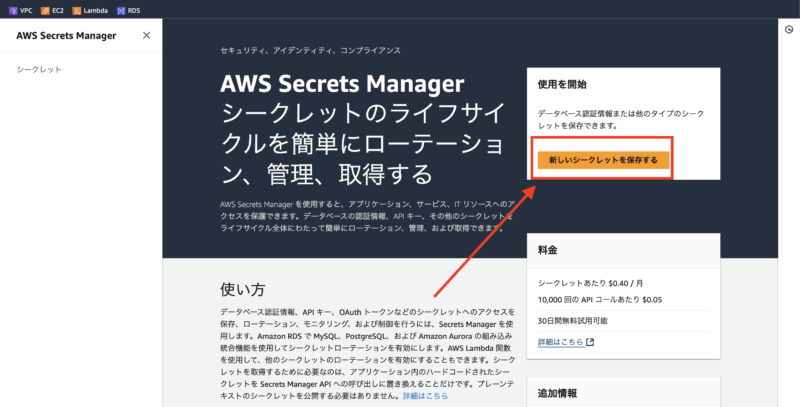
Task: Click the purple VPC service icon
Action: point(13,11)
